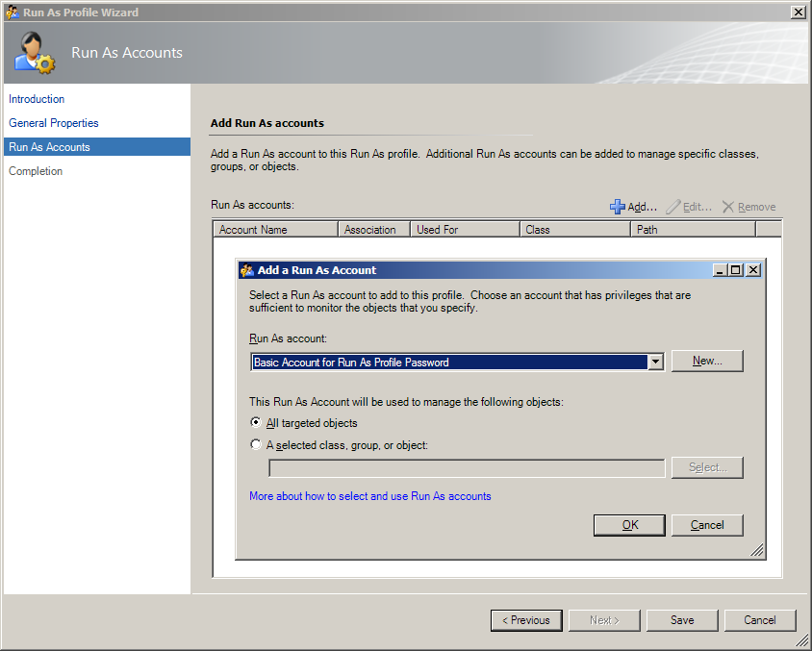Click the Run As Profile Wizard title bar icon
The width and height of the screenshot is (812, 651).
coord(13,12)
